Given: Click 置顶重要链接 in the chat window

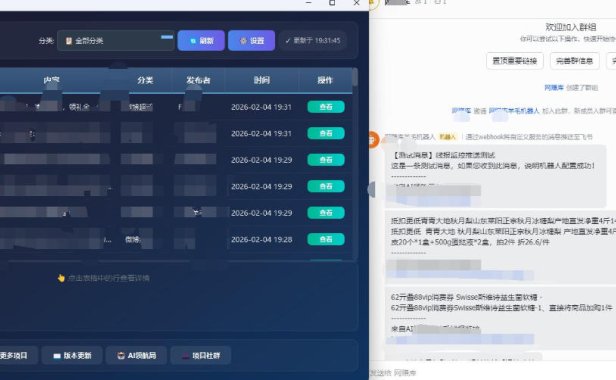Looking at the screenshot, I should click(x=515, y=61).
